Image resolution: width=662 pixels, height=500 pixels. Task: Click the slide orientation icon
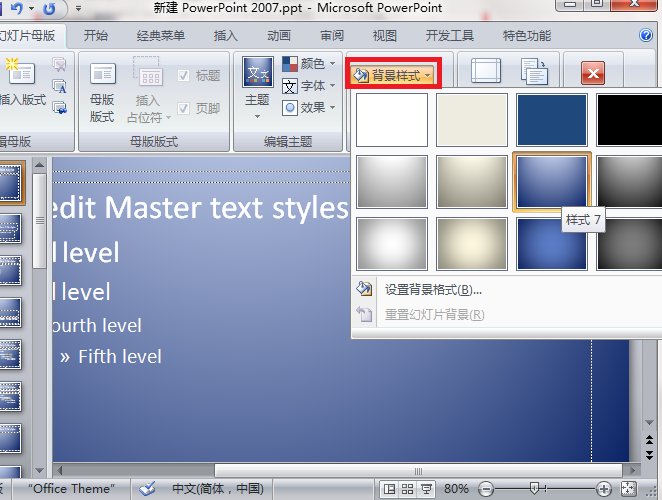pos(534,71)
